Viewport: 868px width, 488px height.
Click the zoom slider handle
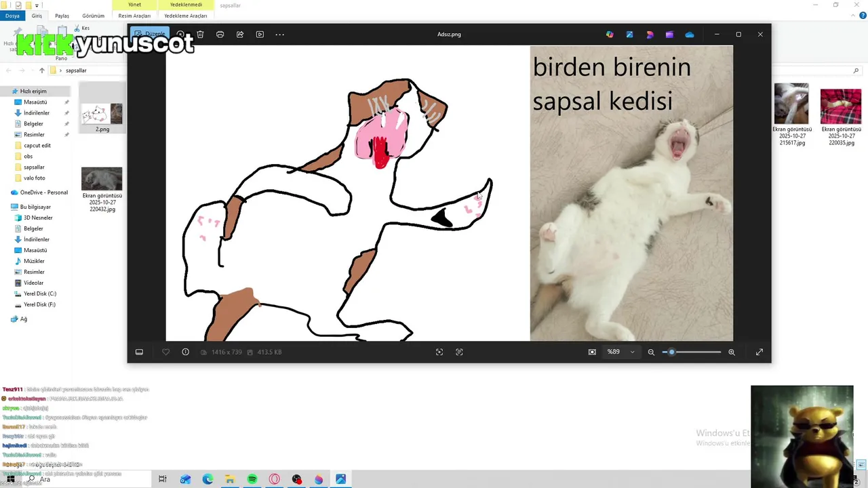(x=671, y=352)
